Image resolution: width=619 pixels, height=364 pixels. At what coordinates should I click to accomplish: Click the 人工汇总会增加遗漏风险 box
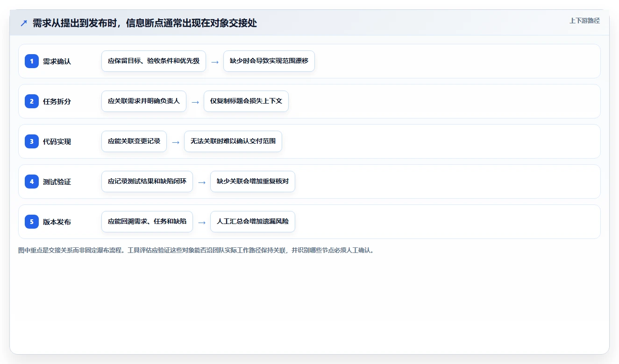coord(253,222)
